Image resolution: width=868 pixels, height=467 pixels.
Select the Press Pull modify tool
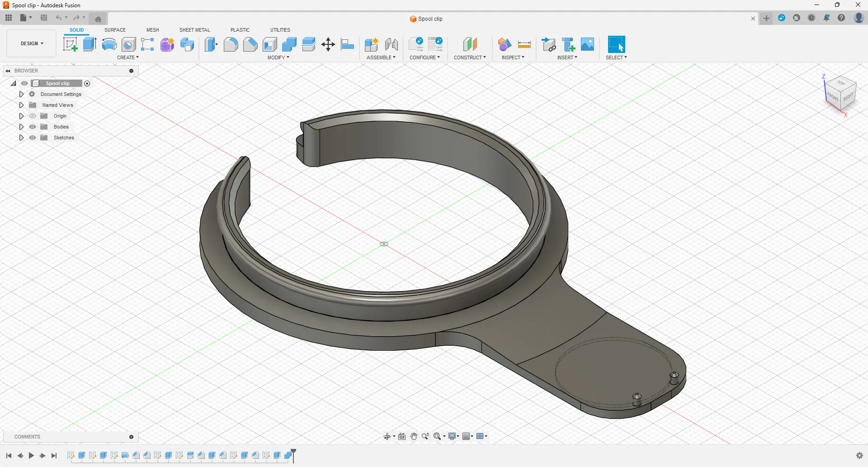point(211,44)
